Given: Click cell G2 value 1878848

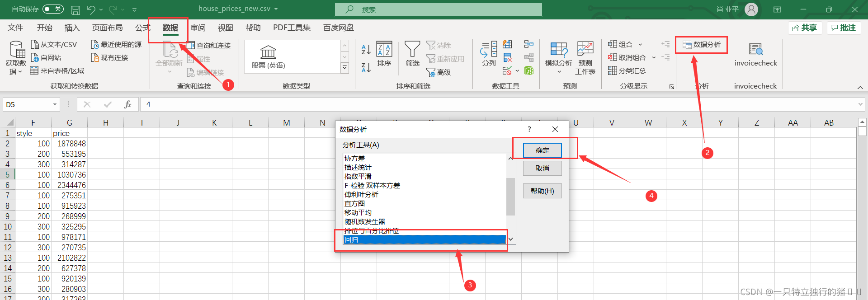Looking at the screenshot, I should tap(69, 144).
